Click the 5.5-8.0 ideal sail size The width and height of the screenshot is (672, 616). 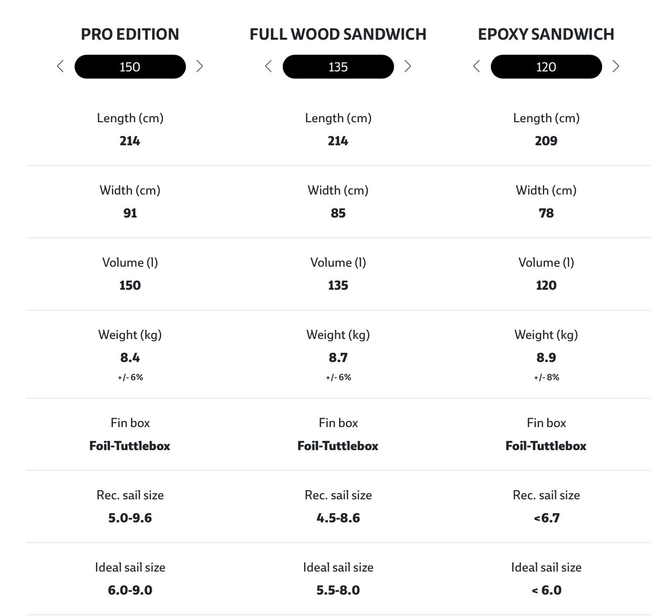[338, 590]
